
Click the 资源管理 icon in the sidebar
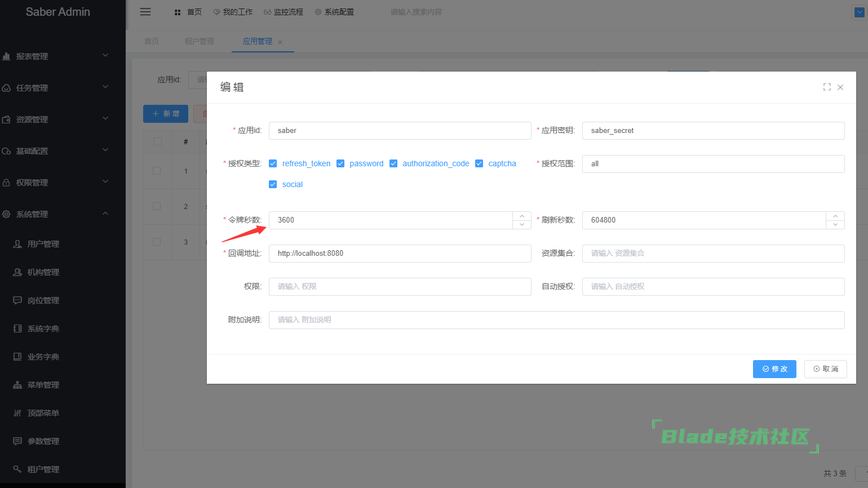click(7, 119)
